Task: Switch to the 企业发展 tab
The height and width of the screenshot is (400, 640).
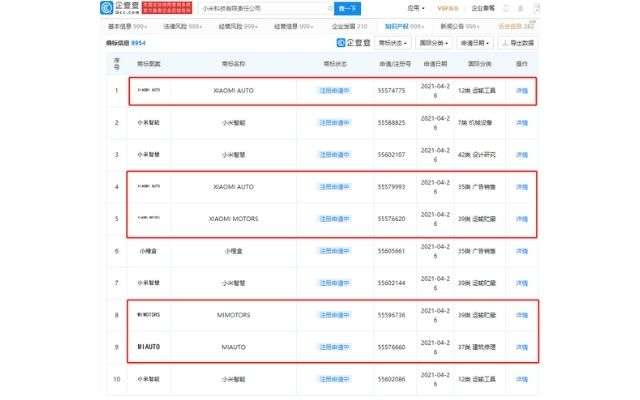Action: pyautogui.click(x=349, y=27)
